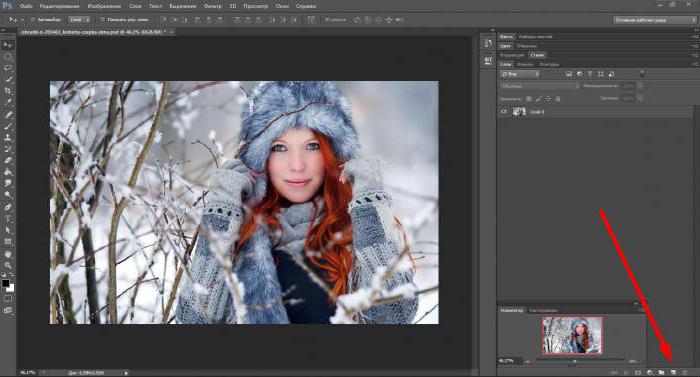Select the Paint Bucket tool
The height and width of the screenshot is (377, 700).
[8, 172]
